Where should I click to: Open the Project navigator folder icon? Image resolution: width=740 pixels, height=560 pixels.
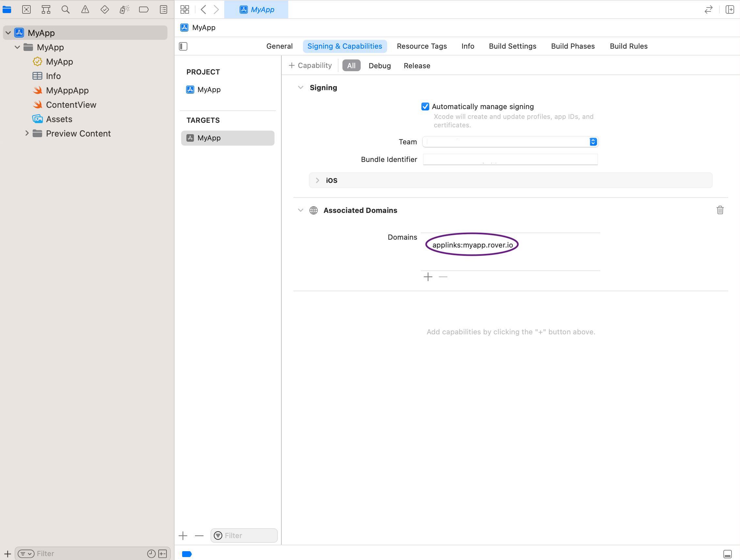tap(7, 9)
